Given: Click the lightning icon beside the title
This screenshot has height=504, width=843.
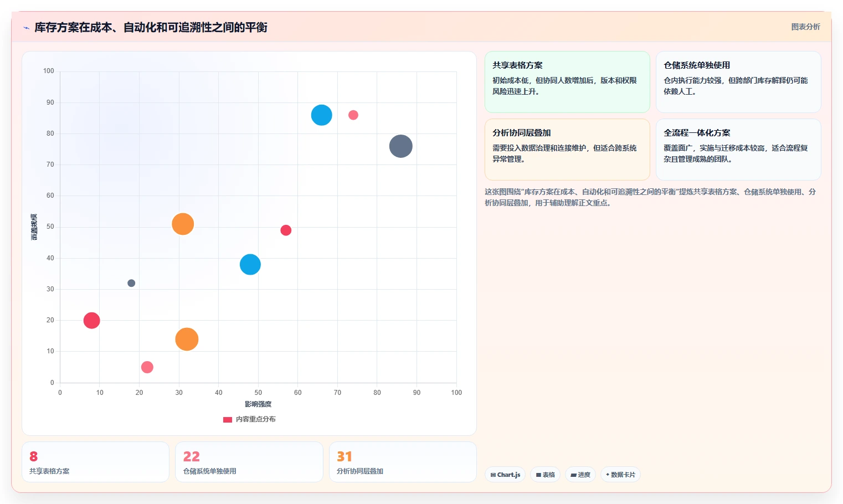Looking at the screenshot, I should click(x=26, y=28).
